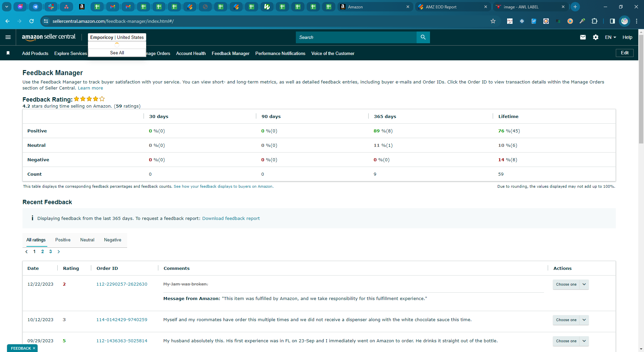
Task: Open the tab search dropdown arrow
Action: click(7, 7)
